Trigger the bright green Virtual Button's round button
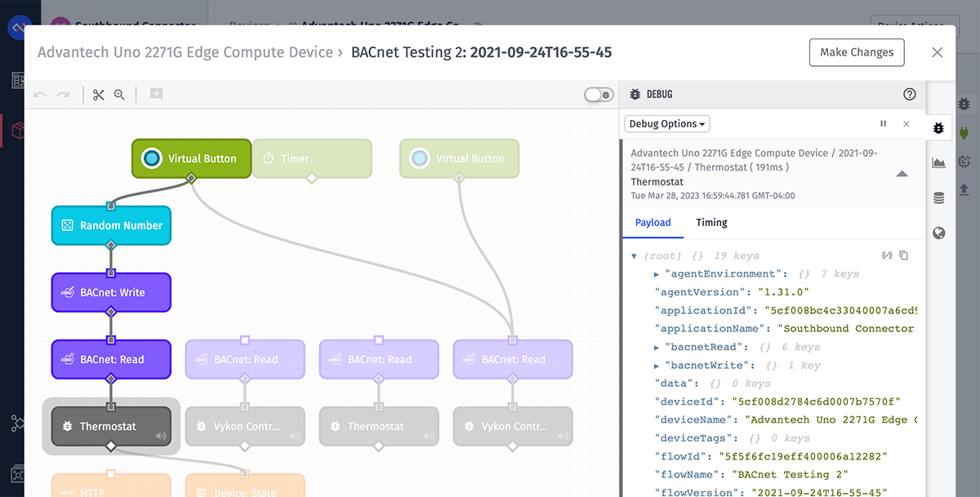 click(151, 158)
